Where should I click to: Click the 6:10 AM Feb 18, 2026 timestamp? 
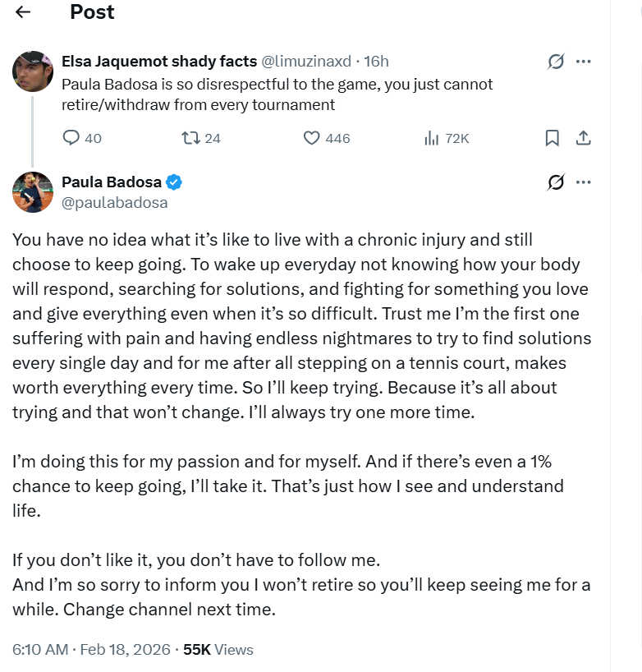pyautogui.click(x=91, y=650)
